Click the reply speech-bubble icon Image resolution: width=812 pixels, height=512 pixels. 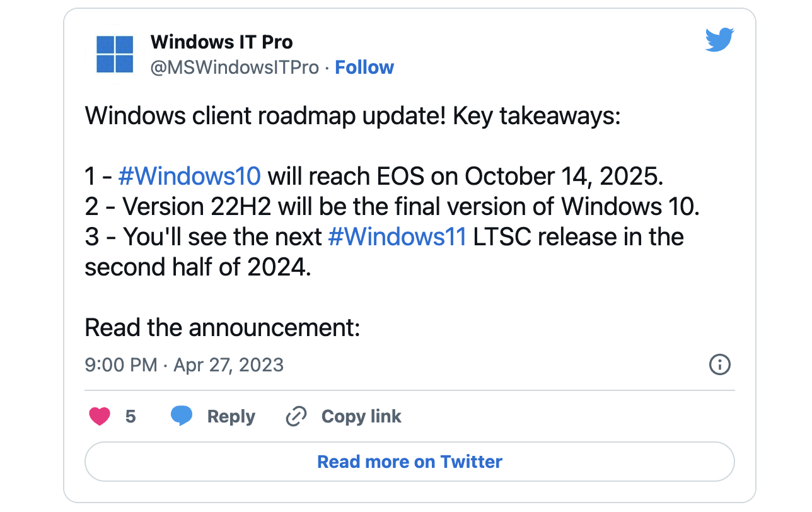(182, 416)
